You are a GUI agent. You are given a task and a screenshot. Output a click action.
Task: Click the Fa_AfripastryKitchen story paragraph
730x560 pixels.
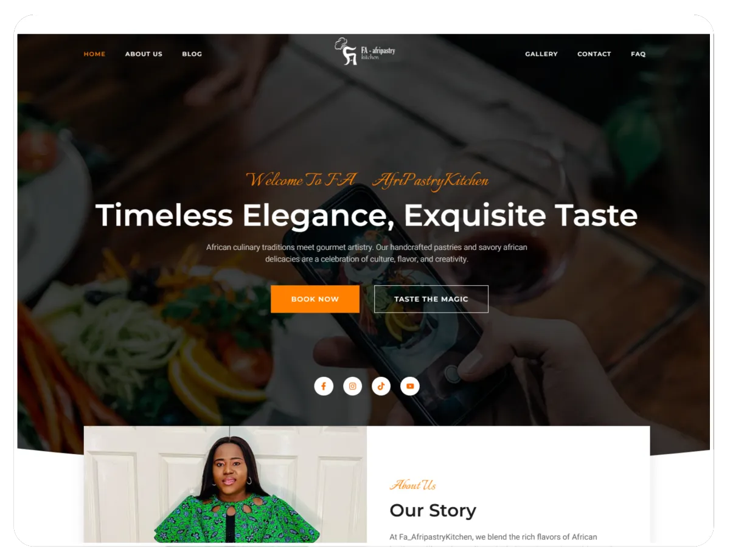point(493,538)
